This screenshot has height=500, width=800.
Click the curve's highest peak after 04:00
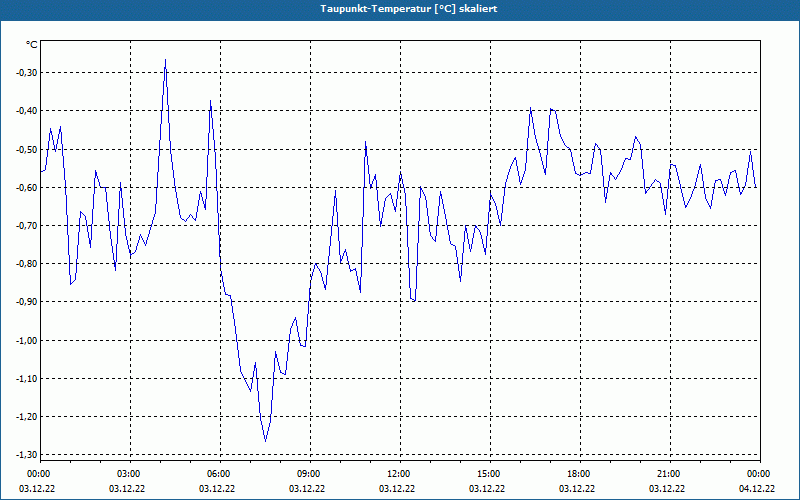coord(165,60)
